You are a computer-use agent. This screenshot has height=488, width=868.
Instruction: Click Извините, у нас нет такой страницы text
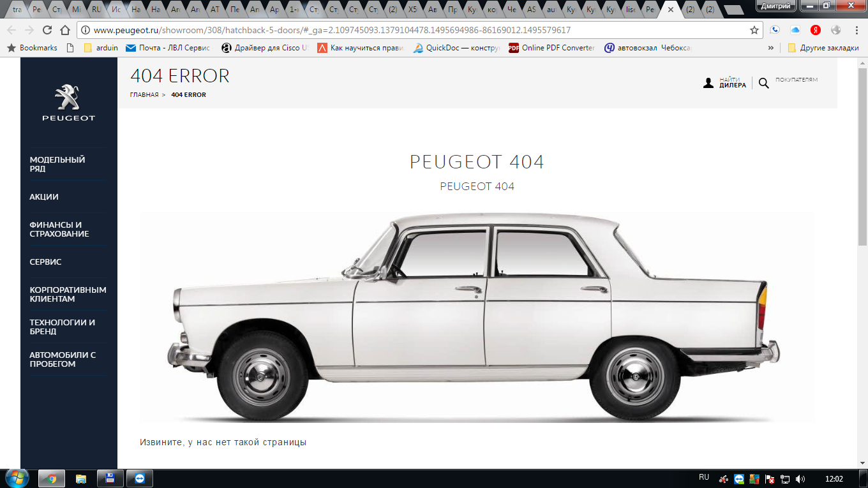tap(223, 442)
